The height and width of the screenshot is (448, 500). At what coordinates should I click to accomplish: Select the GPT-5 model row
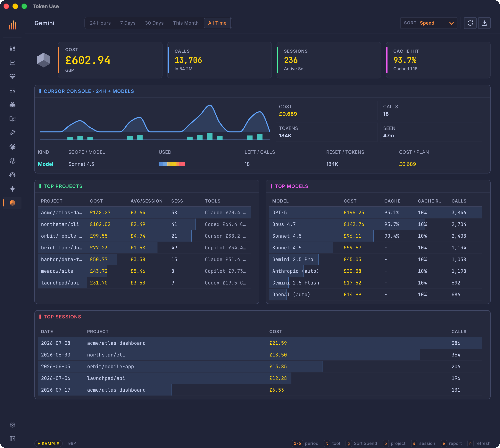pos(375,212)
